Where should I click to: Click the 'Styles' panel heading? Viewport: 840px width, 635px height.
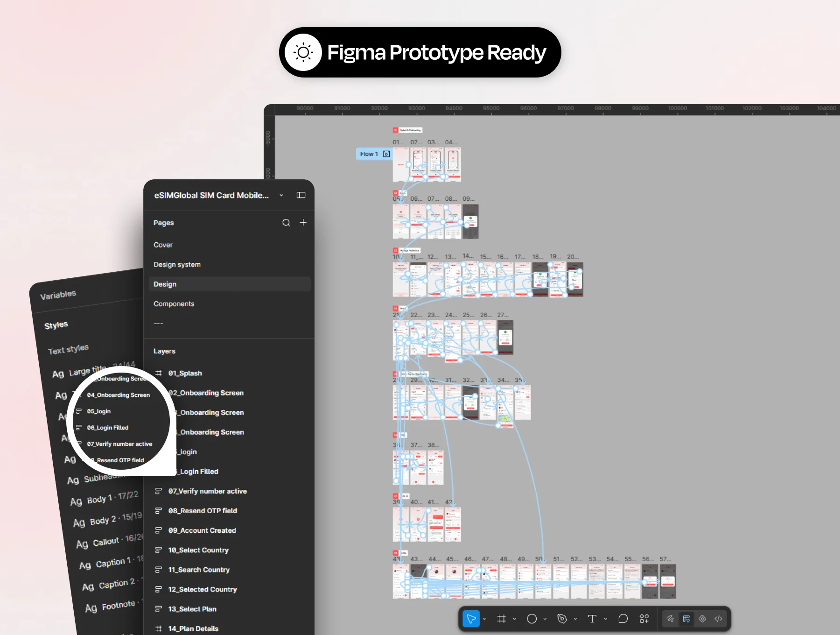(56, 325)
